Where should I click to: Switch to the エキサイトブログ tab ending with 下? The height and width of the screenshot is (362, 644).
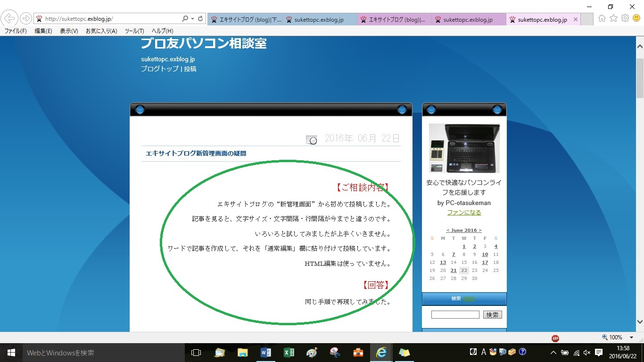coord(245,19)
